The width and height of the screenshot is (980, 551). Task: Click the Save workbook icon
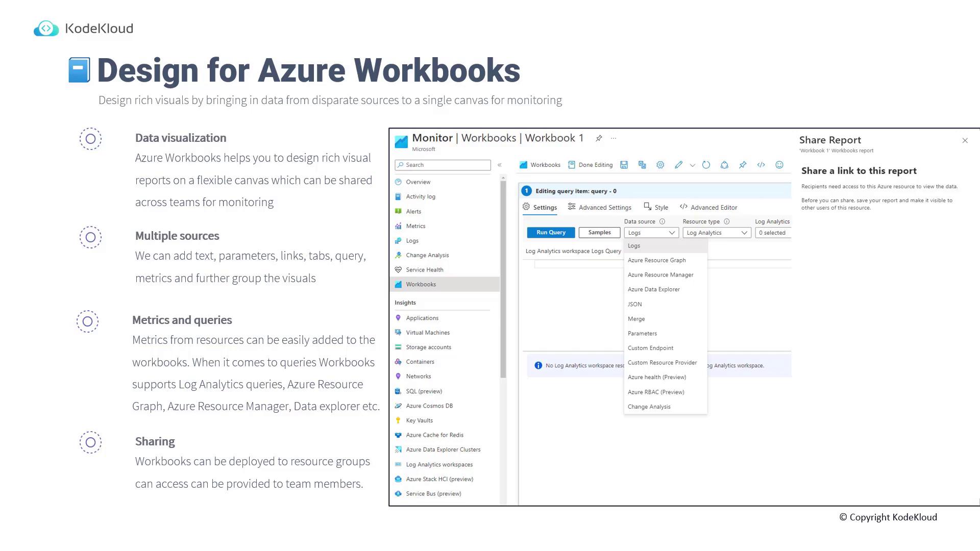(x=624, y=165)
